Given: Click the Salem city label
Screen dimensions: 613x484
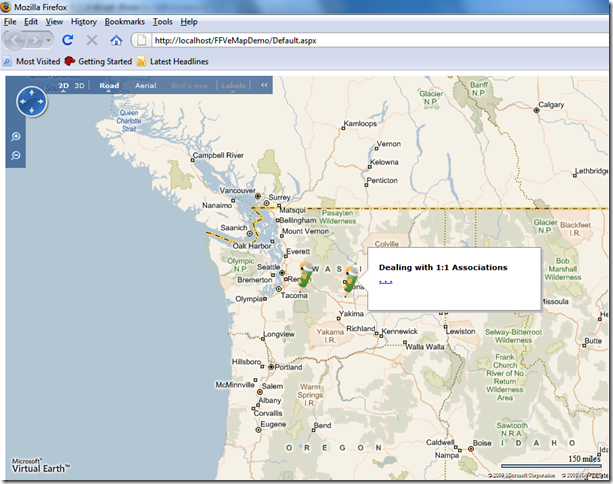Looking at the screenshot, I should click(272, 386).
